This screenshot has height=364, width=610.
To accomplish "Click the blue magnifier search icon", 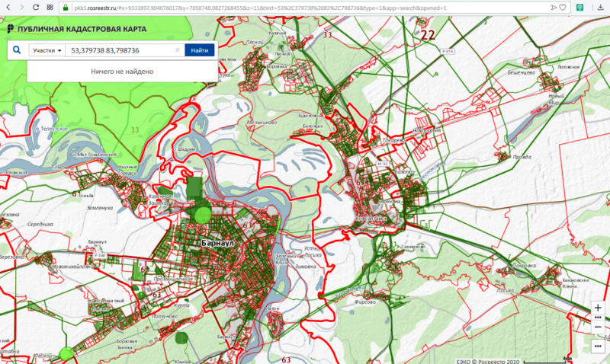I will pyautogui.click(x=17, y=50).
